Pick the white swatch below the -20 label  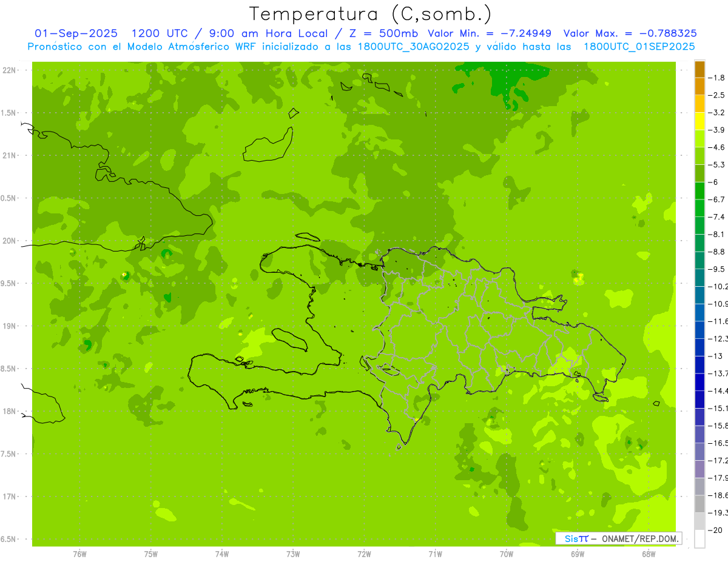[699, 539]
